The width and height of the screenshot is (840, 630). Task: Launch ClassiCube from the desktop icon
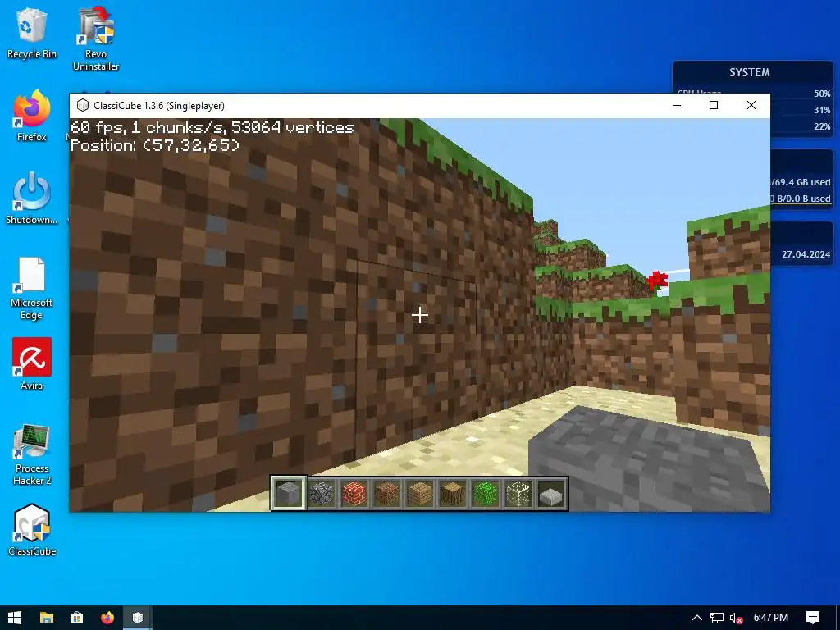point(32,530)
